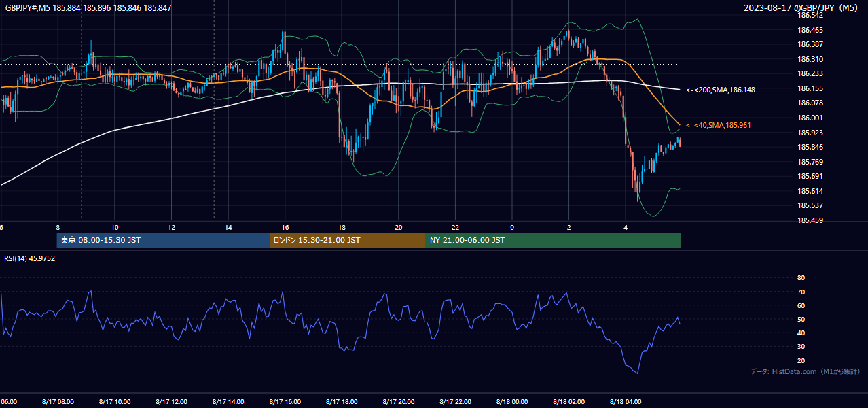This screenshot has width=868, height=408.
Task: Click RSI axis level 20
Action: point(801,360)
